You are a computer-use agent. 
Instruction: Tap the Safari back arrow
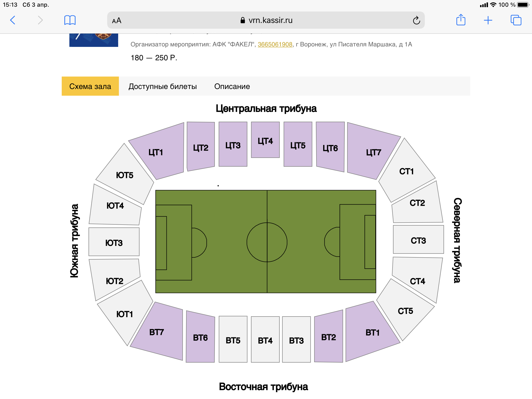(x=13, y=20)
